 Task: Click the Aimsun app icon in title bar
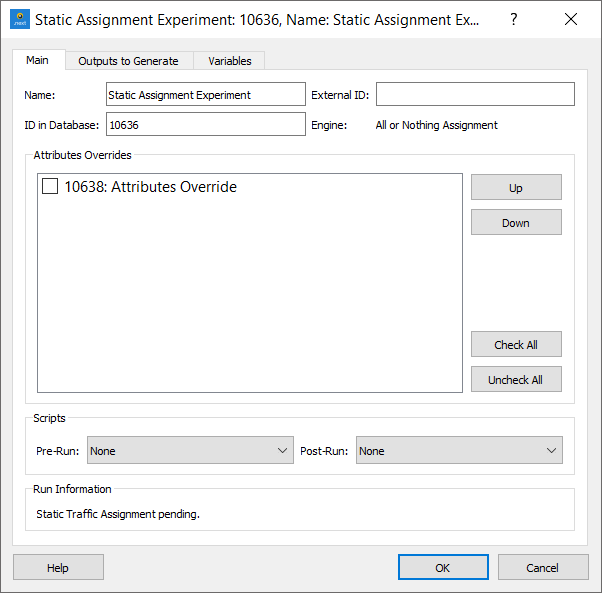coord(19,19)
